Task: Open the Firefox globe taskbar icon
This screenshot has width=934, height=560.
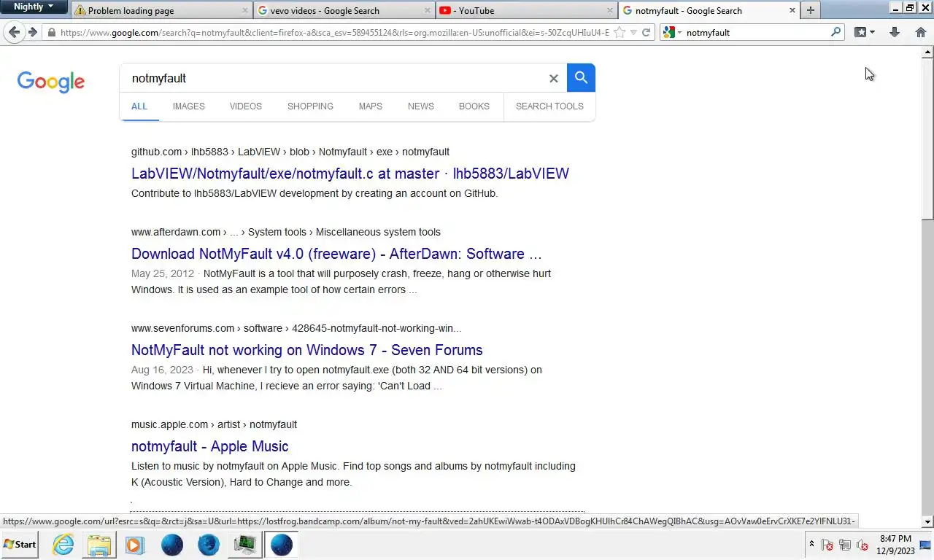Action: pos(209,545)
